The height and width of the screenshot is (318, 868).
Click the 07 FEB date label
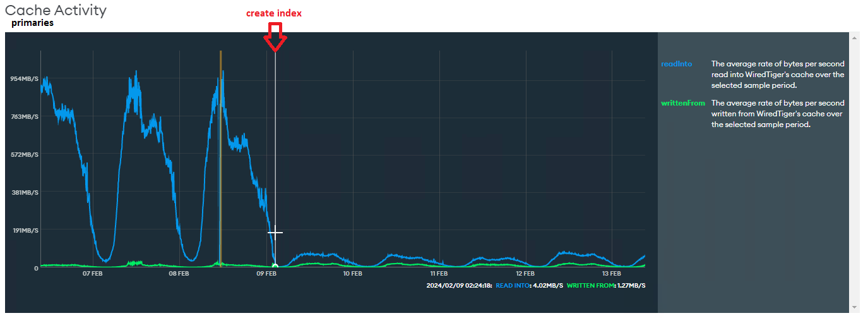point(93,274)
